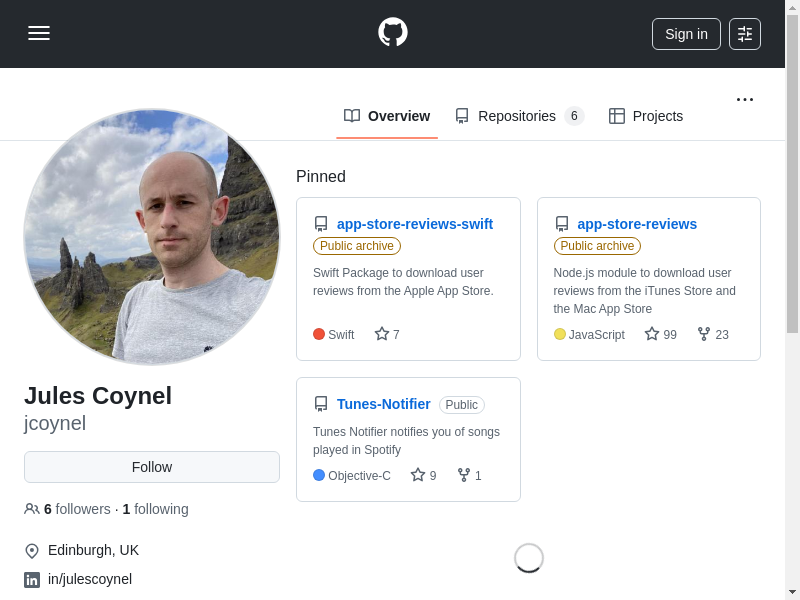This screenshot has height=600, width=800.
Task: Switch to the Repositories tab
Action: [518, 116]
